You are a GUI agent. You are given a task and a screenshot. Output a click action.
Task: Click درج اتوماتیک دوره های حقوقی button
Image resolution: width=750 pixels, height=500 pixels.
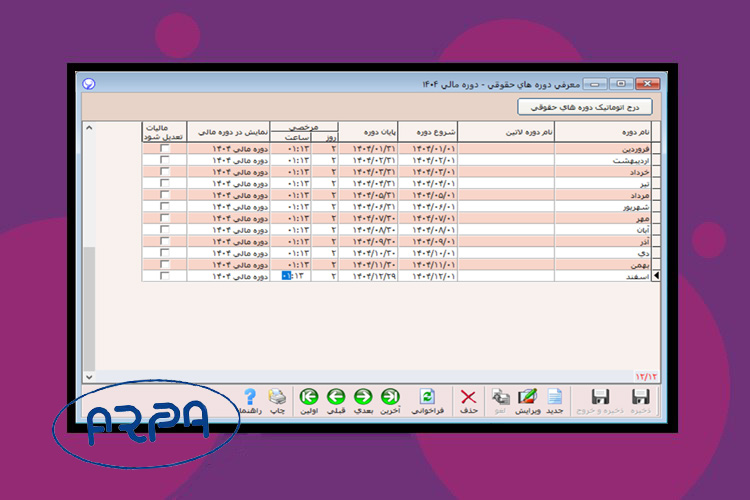click(585, 107)
